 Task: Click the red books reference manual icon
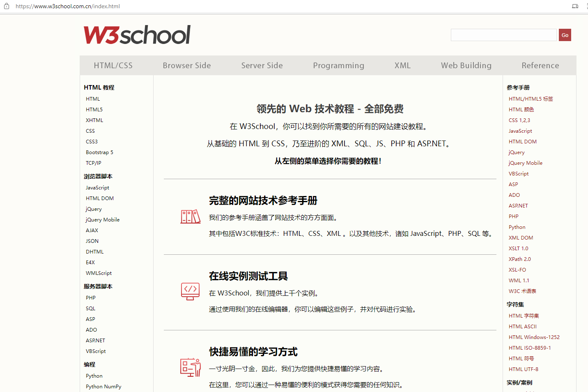(191, 217)
